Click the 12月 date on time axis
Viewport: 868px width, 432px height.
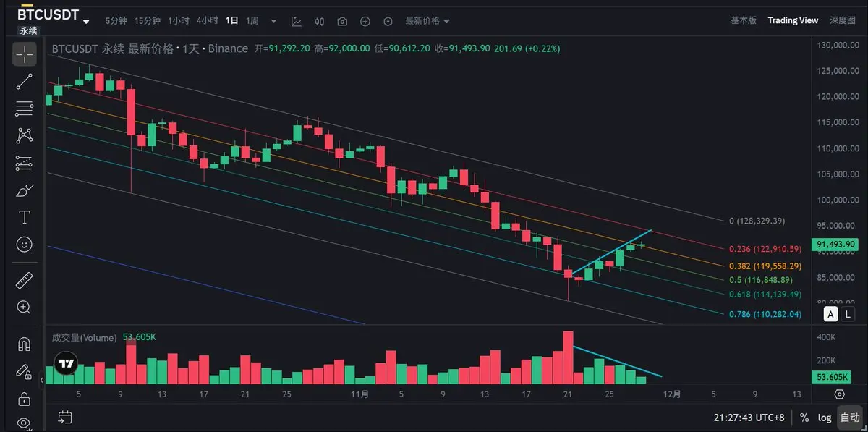[672, 394]
